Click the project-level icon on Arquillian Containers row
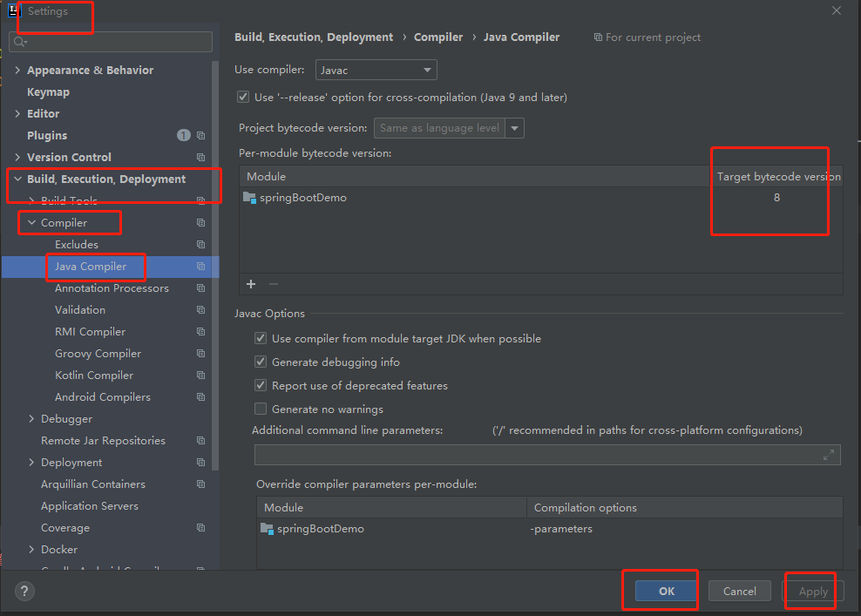The image size is (861, 616). point(201,484)
